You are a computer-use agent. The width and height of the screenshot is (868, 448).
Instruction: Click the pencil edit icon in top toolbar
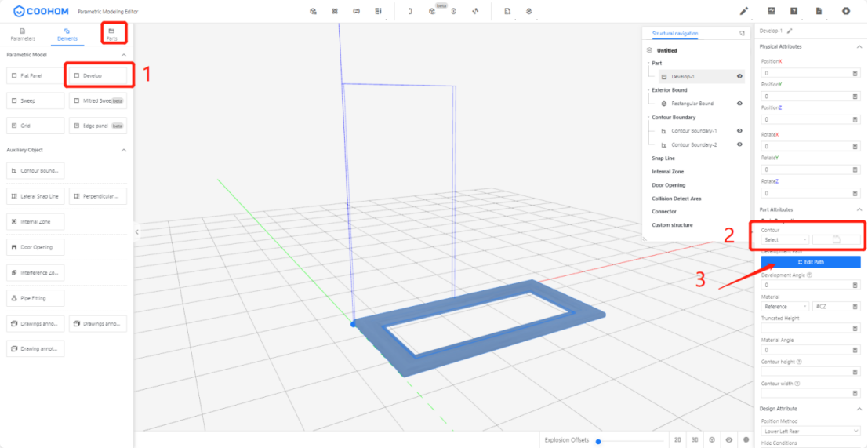(x=743, y=11)
